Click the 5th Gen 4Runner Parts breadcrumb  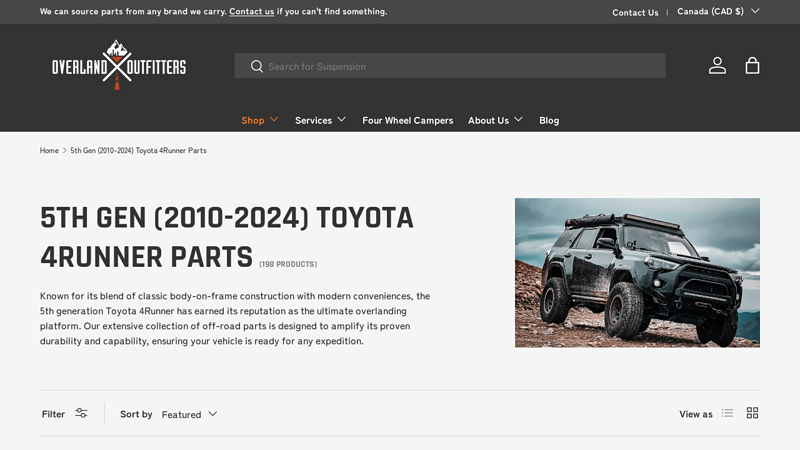click(138, 151)
